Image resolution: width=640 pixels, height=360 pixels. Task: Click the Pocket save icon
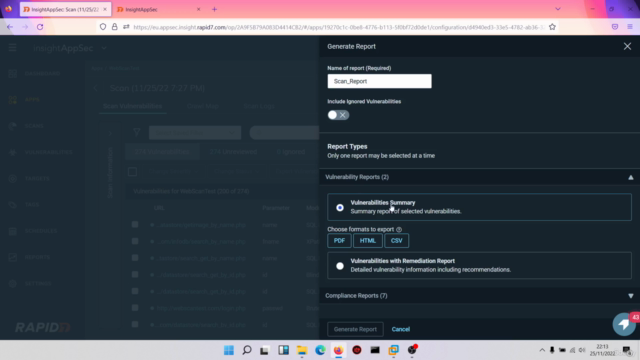click(x=615, y=27)
